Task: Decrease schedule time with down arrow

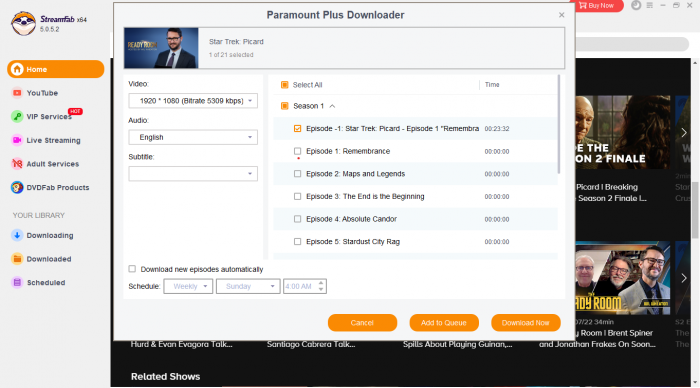Action: click(321, 289)
